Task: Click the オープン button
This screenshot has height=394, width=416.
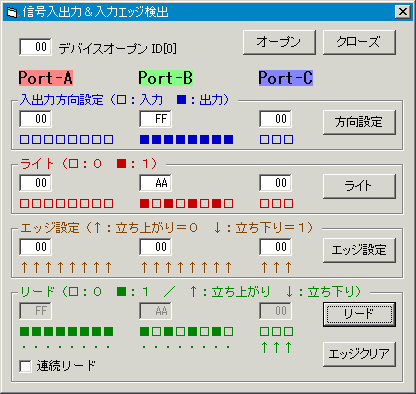Action: pos(279,42)
